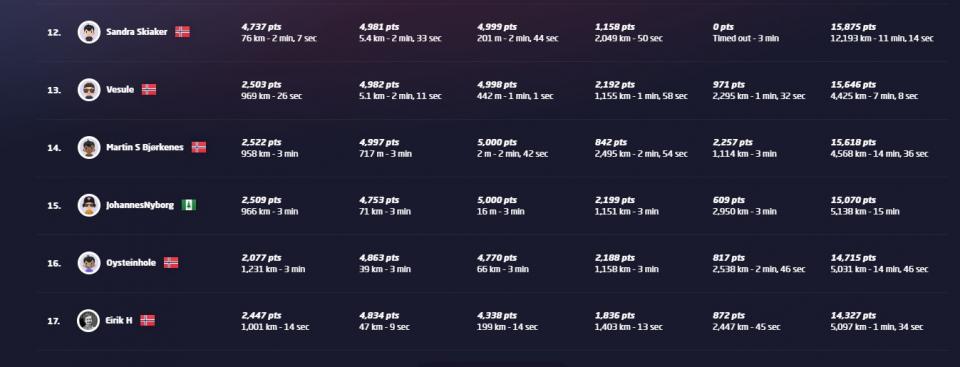Open Sandra Skiaker's player name link

pyautogui.click(x=137, y=32)
